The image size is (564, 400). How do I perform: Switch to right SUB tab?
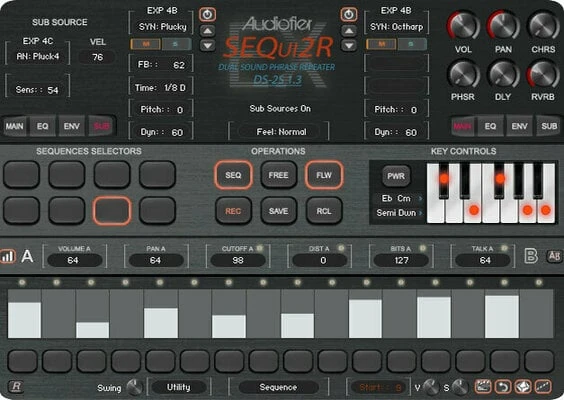549,126
